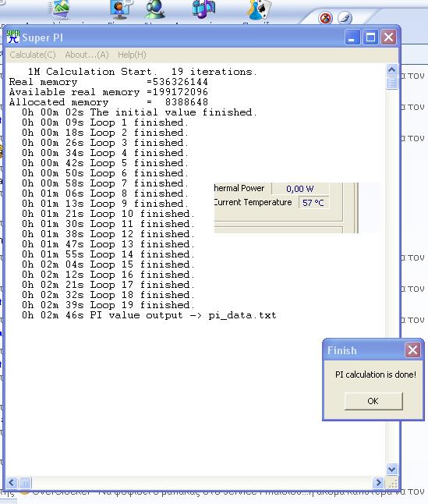Click the film and music icon in background
Viewport: 428px width, 504px height.
203,9
